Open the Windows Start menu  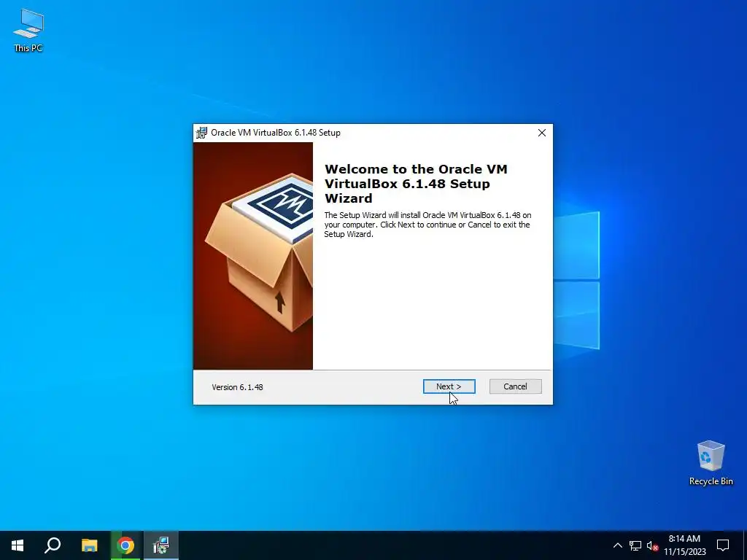pos(18,545)
